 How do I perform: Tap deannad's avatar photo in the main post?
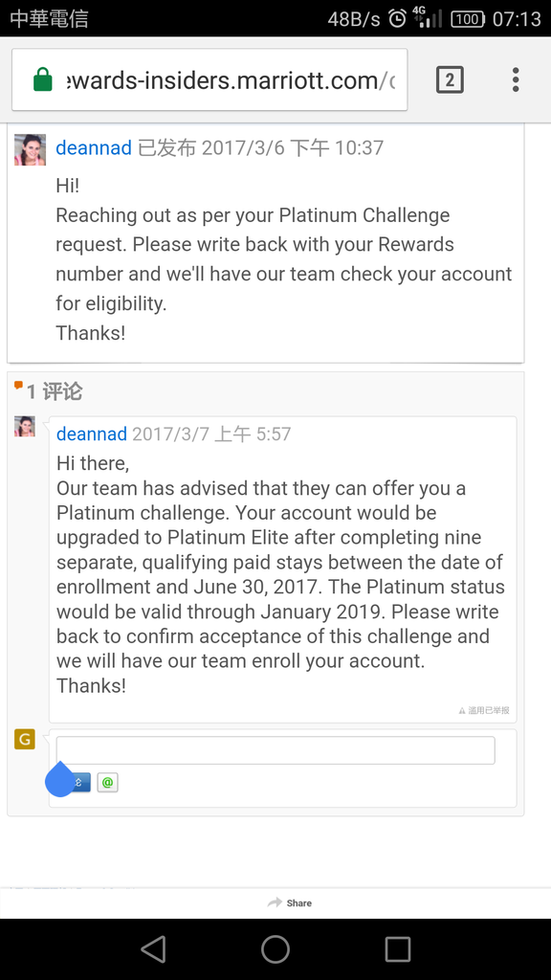30,149
